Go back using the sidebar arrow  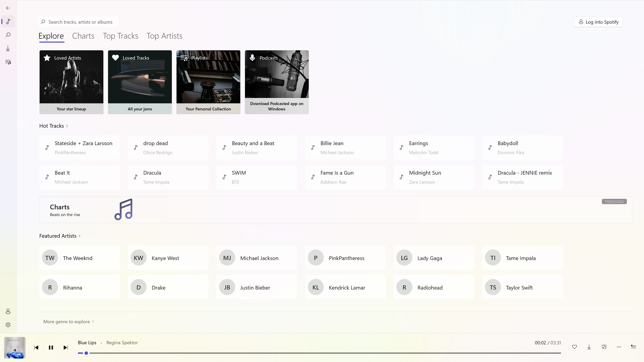[x=8, y=8]
